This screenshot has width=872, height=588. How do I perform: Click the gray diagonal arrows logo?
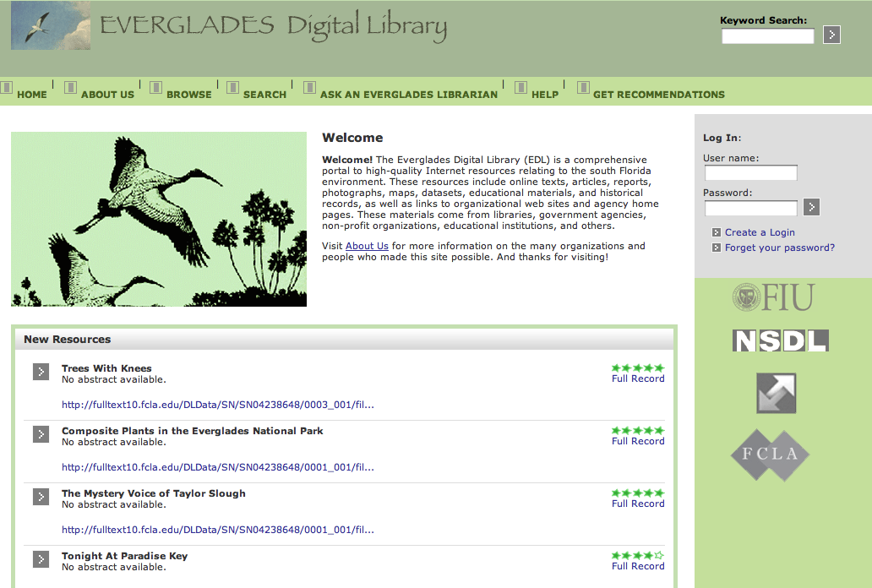point(776,394)
